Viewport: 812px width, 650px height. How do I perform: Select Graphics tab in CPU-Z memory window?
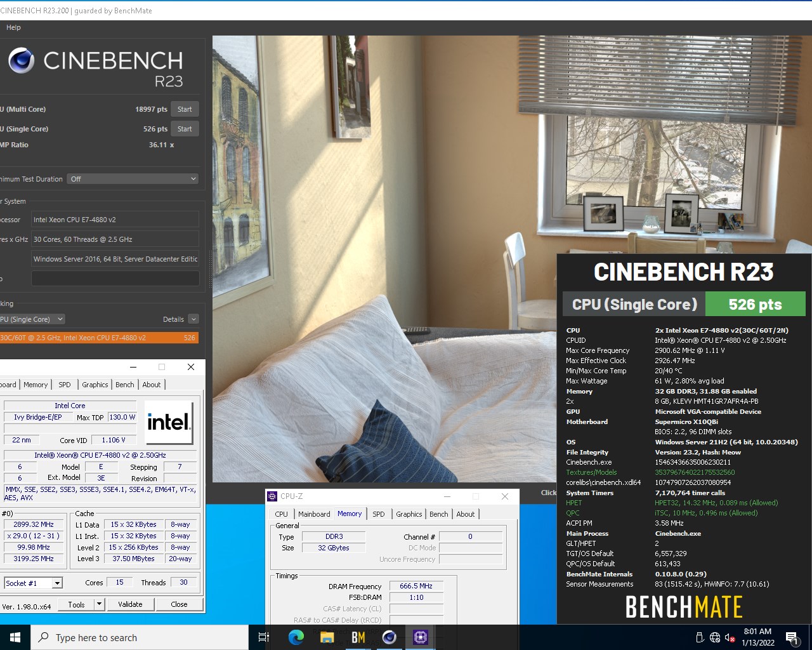click(x=409, y=514)
